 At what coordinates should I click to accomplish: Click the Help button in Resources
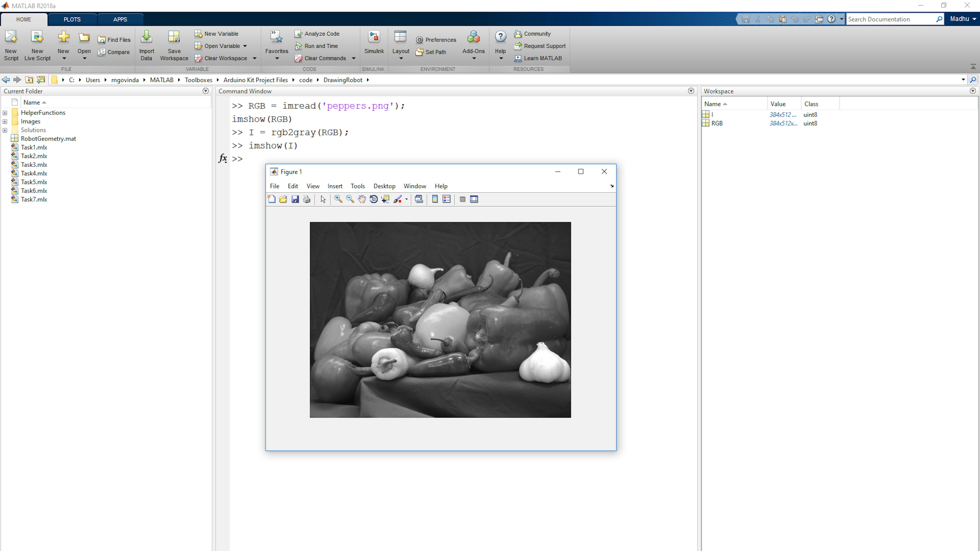[500, 45]
